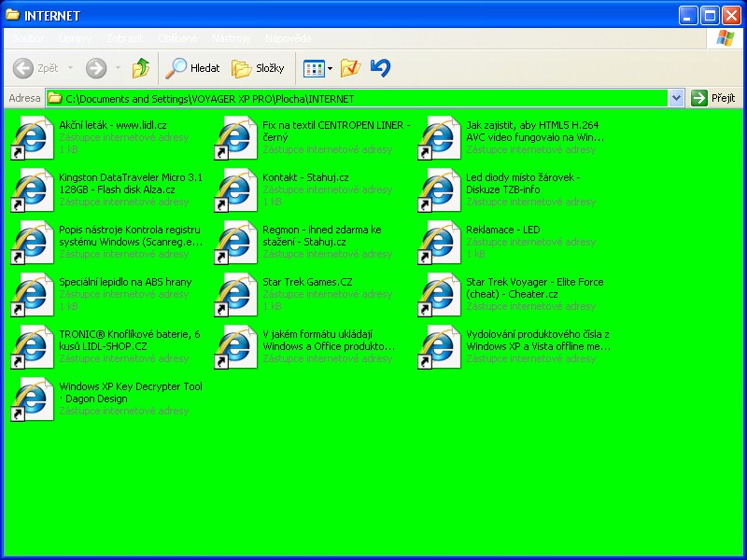This screenshot has width=747, height=560.
Task: Open the Soubor menu
Action: click(x=28, y=39)
